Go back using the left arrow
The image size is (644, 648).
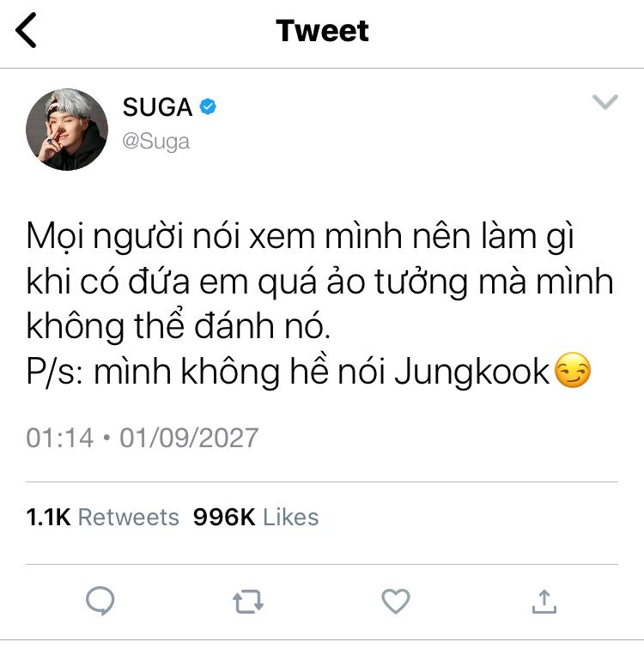click(x=26, y=30)
